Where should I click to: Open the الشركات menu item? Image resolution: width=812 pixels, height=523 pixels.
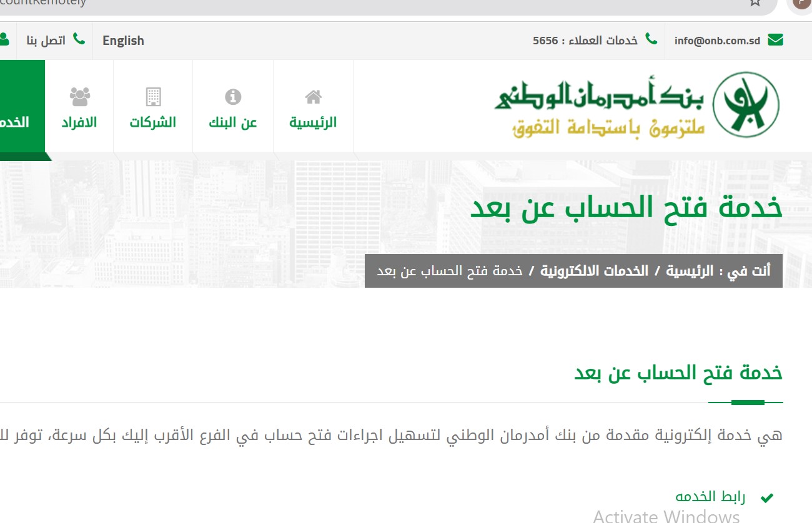click(x=153, y=122)
